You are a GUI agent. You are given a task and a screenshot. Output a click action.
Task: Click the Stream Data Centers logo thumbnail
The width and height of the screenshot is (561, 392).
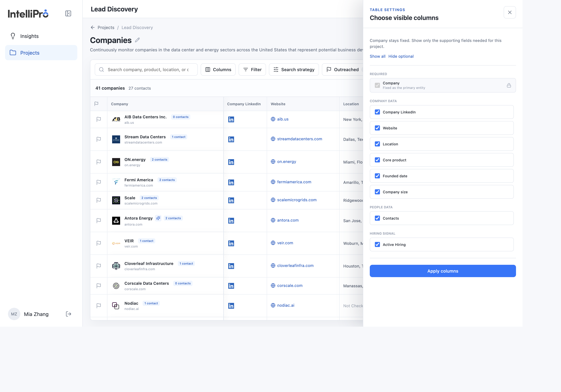coord(116,139)
